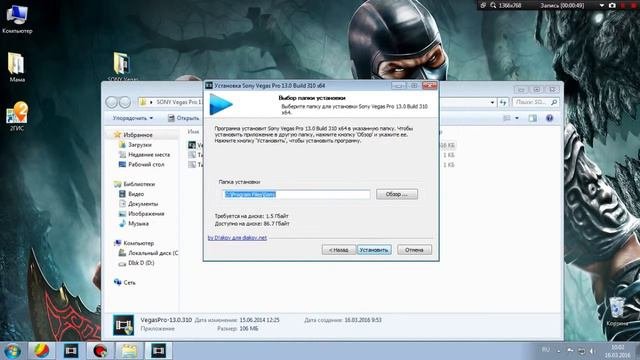Click the installation folder path field
640x360 pixels.
click(x=297, y=194)
